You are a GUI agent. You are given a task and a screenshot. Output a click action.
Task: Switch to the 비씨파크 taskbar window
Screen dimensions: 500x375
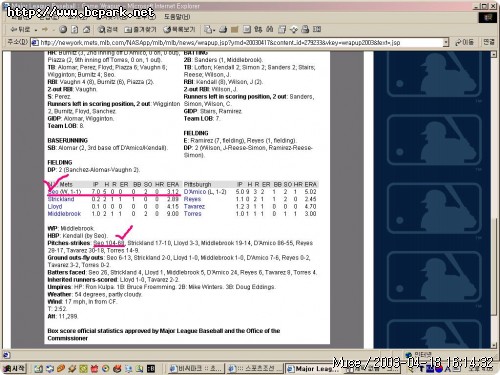point(195,369)
